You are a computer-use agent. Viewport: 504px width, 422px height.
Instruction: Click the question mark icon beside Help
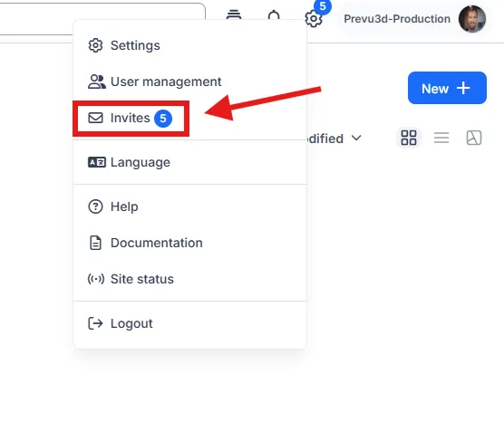click(95, 206)
